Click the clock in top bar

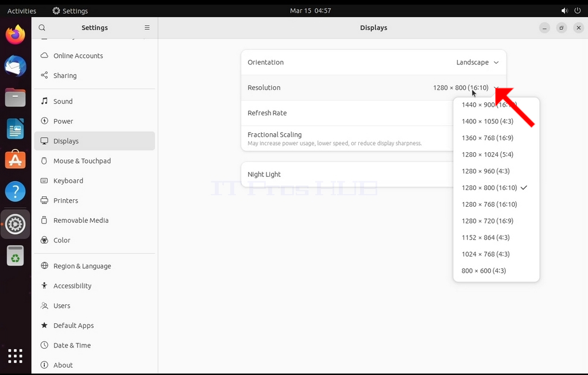[311, 10]
